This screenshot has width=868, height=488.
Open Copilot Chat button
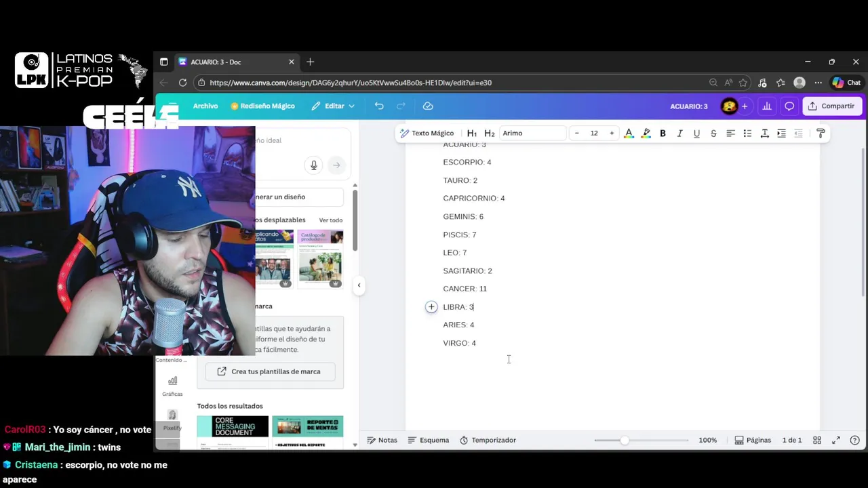point(847,83)
